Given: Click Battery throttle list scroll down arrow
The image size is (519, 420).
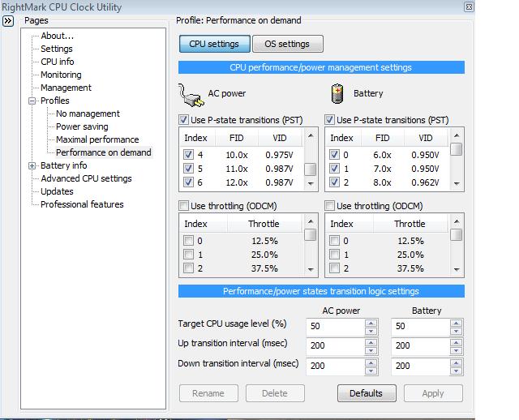Looking at the screenshot, I should click(457, 270).
